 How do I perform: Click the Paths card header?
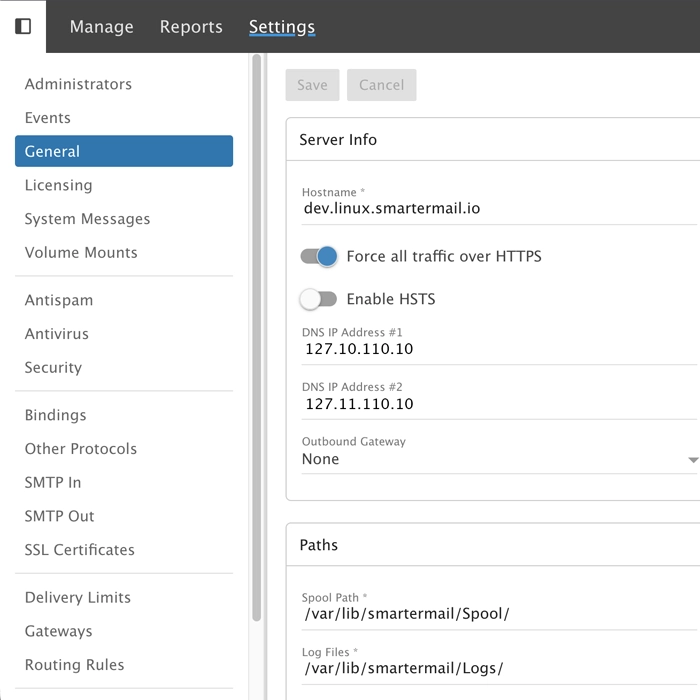click(x=493, y=545)
